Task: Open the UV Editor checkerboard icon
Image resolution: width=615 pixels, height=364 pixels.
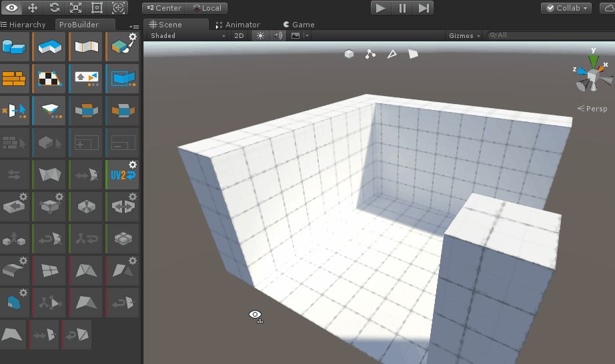Action: pyautogui.click(x=49, y=79)
